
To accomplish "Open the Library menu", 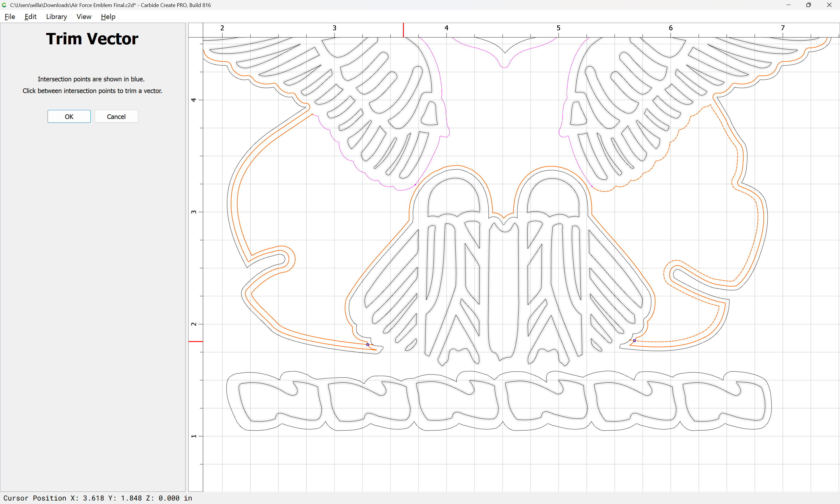I will pyautogui.click(x=56, y=17).
